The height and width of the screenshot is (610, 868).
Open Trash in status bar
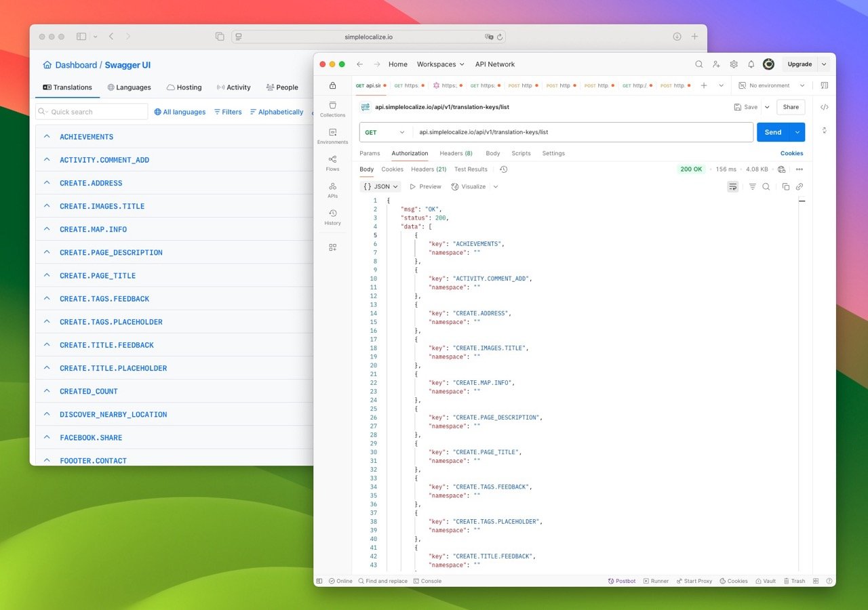pyautogui.click(x=794, y=581)
